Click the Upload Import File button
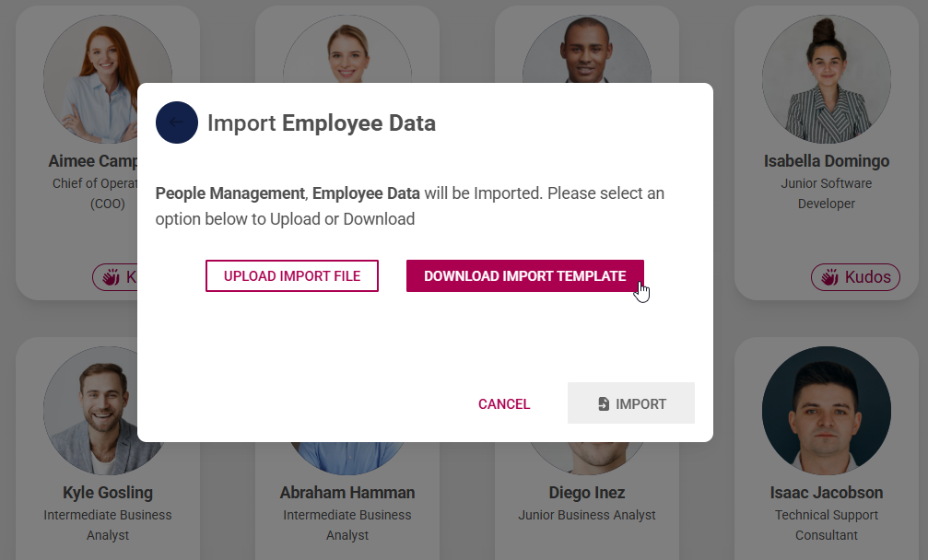The width and height of the screenshot is (928, 560). point(291,274)
